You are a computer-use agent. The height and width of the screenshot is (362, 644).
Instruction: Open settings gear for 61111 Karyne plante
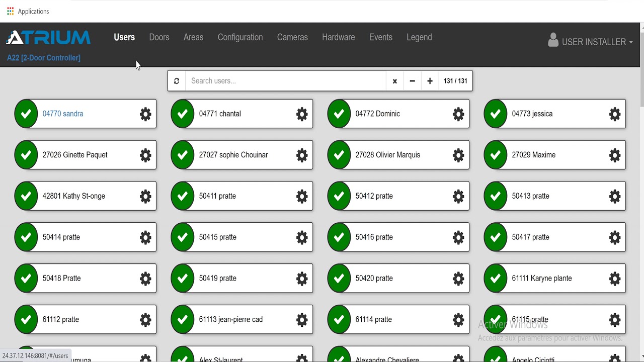[615, 279]
